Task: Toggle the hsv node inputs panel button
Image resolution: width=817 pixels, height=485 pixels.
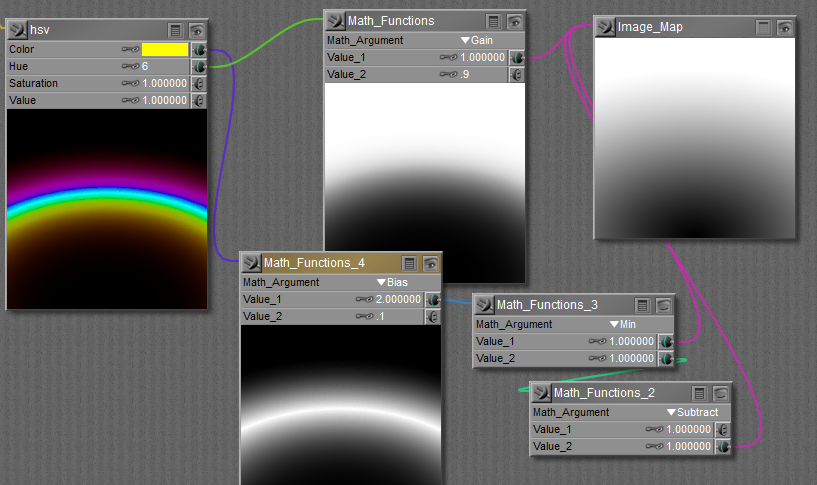Action: tap(176, 30)
